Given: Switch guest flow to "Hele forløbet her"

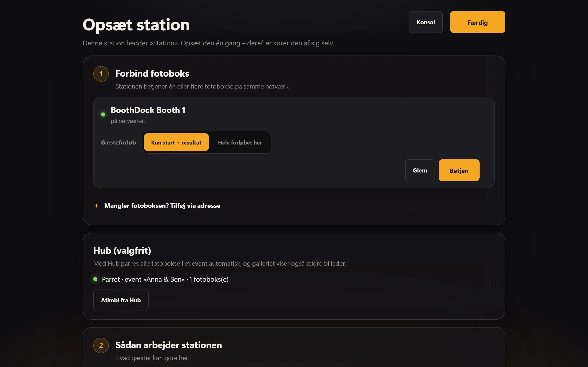Looking at the screenshot, I should pyautogui.click(x=240, y=142).
